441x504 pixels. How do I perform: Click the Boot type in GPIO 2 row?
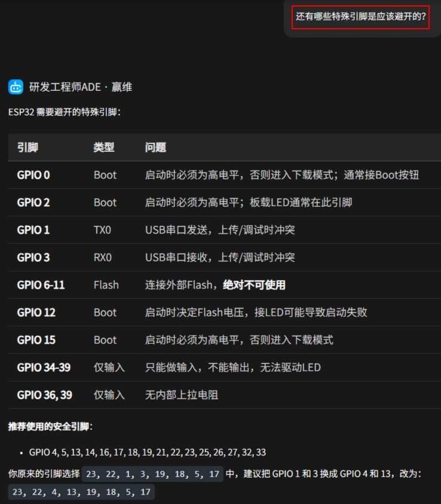pyautogui.click(x=105, y=203)
